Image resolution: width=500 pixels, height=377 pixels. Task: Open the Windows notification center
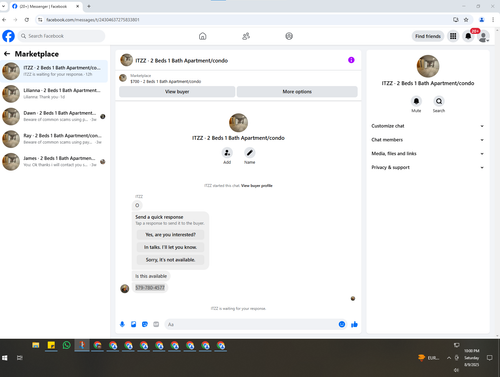[489, 358]
